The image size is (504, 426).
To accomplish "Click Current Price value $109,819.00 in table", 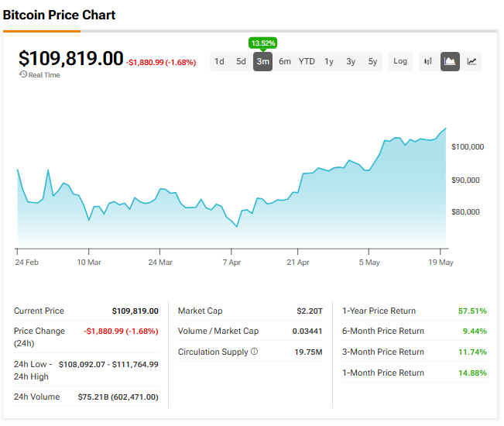I will pyautogui.click(x=135, y=311).
